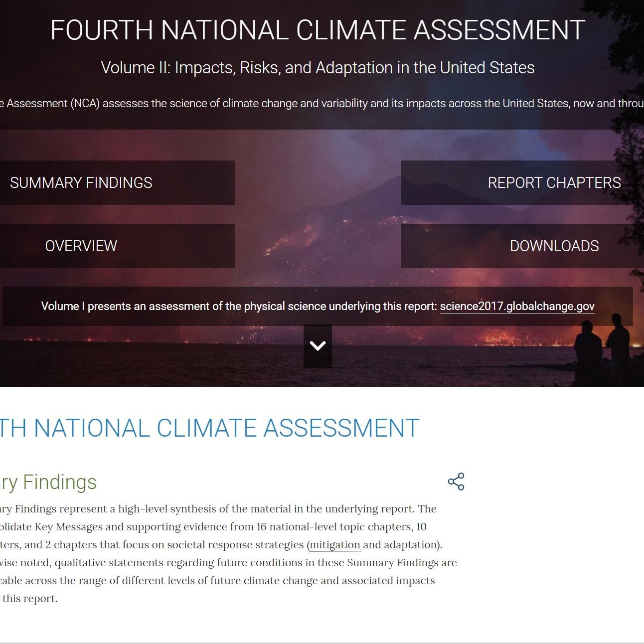This screenshot has width=644, height=644.
Task: Go to the Overview button
Action: 117,246
